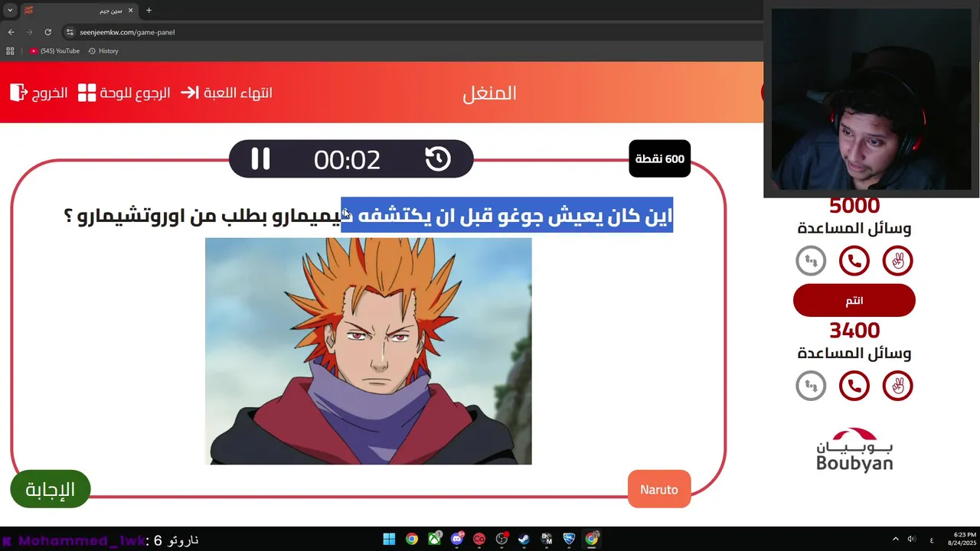Click the 600 نقطة points badge
980x551 pixels.
pyautogui.click(x=659, y=158)
